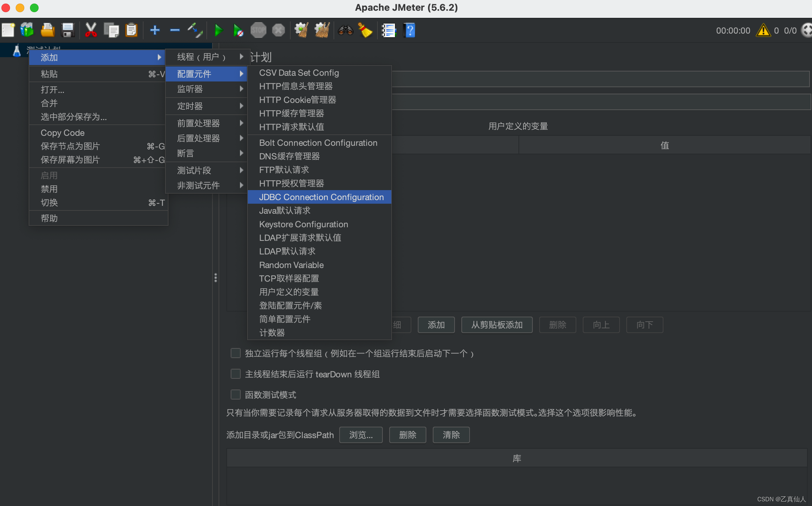Click the Help question mark icon

(x=410, y=30)
